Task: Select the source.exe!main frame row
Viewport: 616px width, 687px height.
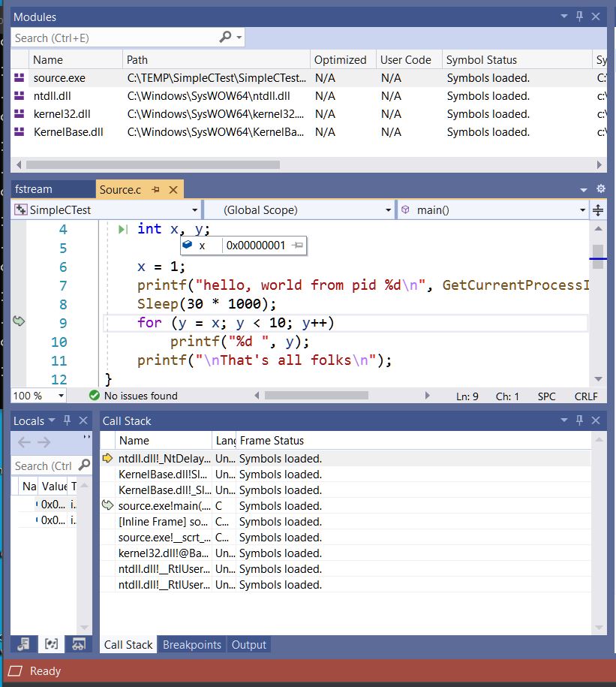Action: point(346,505)
